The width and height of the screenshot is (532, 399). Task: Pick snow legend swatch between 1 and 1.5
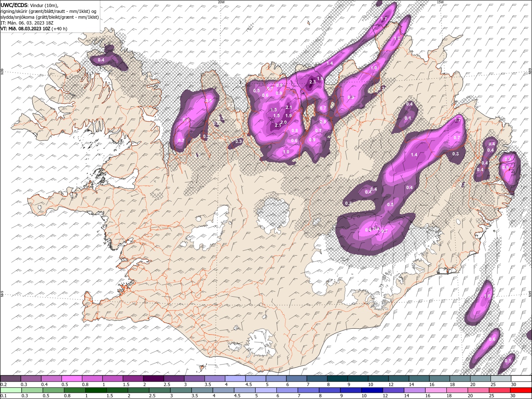[x=113, y=379]
